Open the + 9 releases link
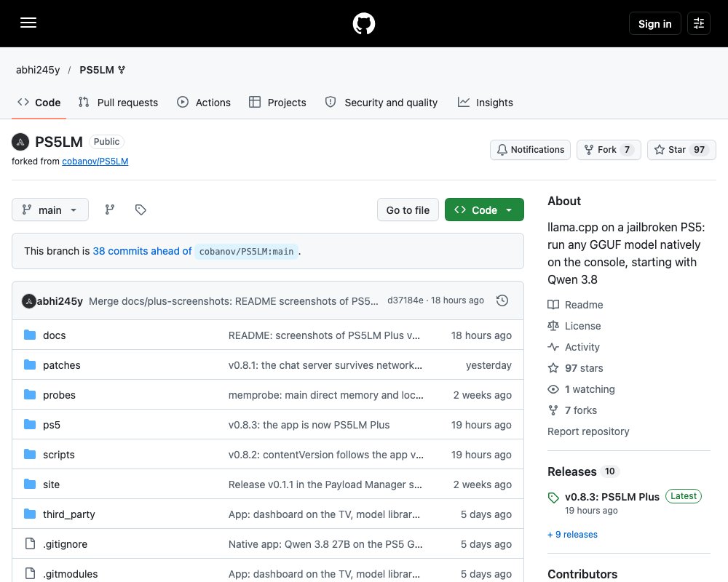The image size is (728, 582). click(572, 534)
